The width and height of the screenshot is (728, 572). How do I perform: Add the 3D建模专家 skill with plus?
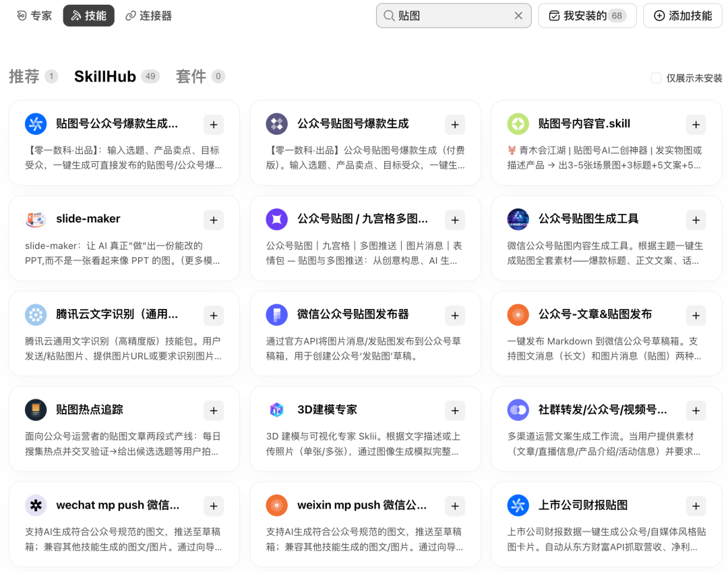click(x=455, y=410)
